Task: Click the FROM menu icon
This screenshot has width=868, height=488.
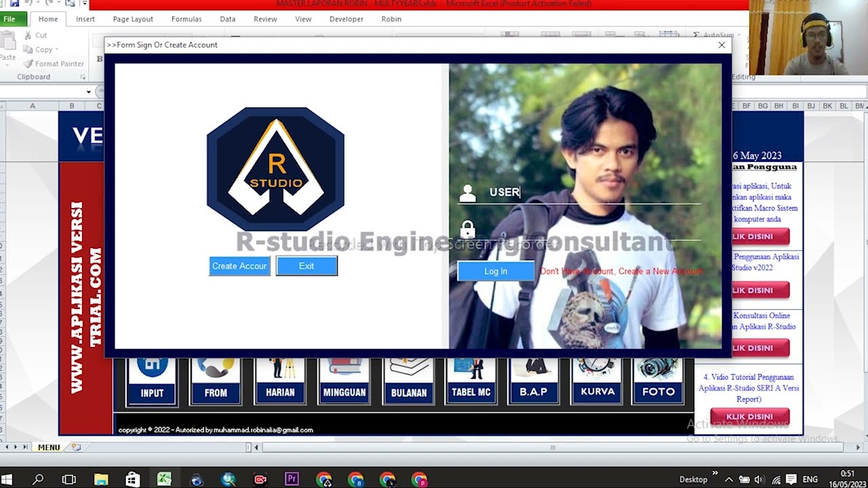Action: pos(216,381)
